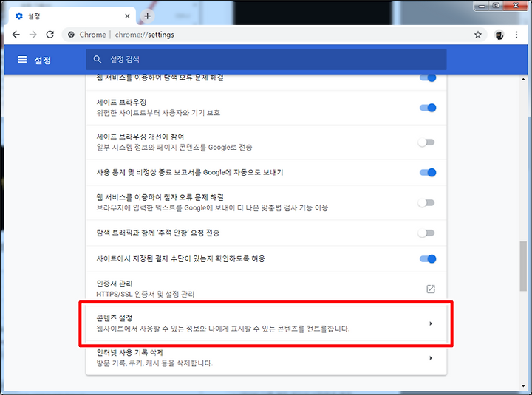Click the scrollbar down arrow
Viewport: 532px width, 395px height.
(523, 386)
